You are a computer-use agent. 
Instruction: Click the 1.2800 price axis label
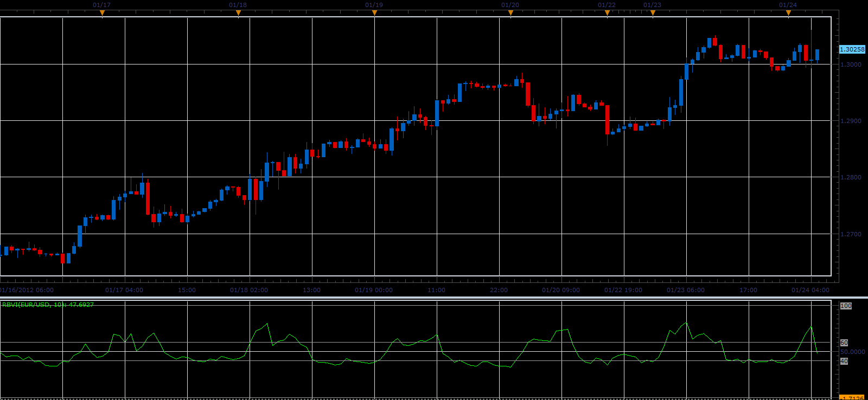coord(851,177)
